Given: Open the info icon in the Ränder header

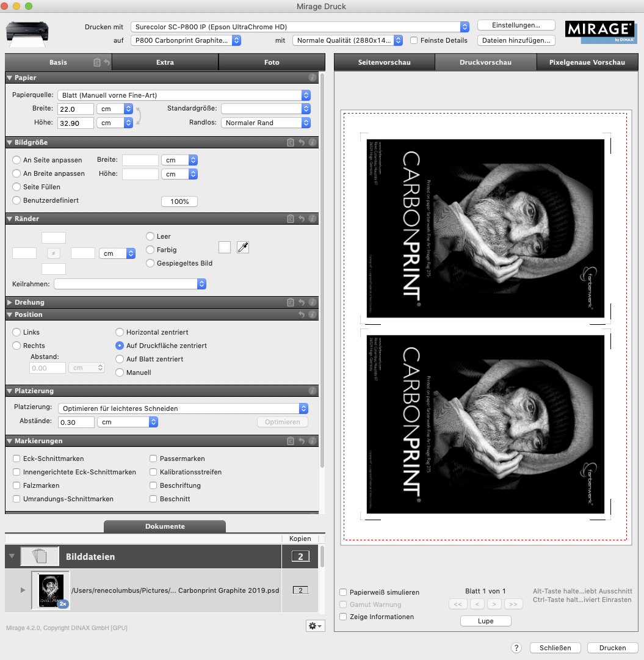Looking at the screenshot, I should 313,219.
